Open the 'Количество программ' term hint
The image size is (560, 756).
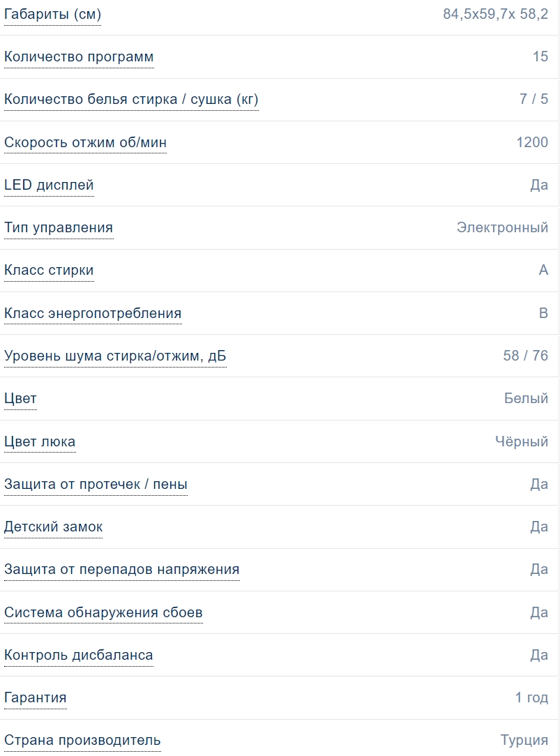pyautogui.click(x=79, y=56)
